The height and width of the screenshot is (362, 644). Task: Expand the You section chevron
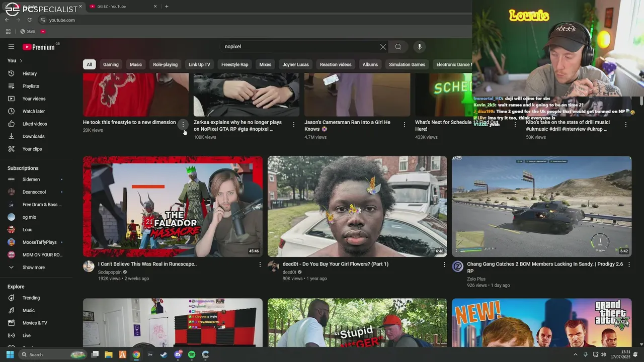21,61
